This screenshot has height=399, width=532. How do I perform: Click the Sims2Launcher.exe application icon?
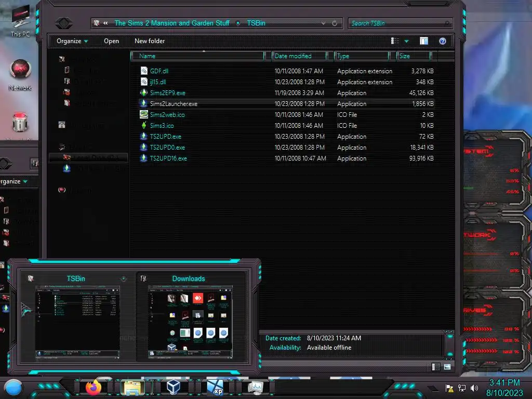coord(144,103)
